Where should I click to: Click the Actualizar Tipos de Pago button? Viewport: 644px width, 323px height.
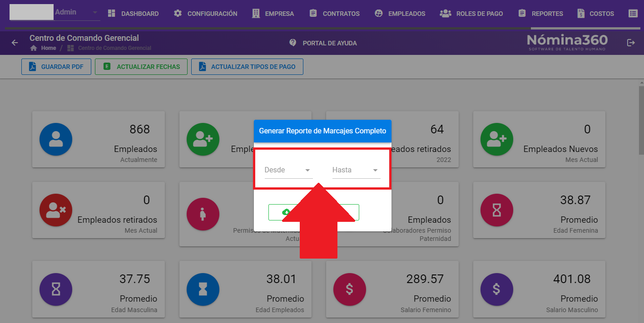(247, 67)
